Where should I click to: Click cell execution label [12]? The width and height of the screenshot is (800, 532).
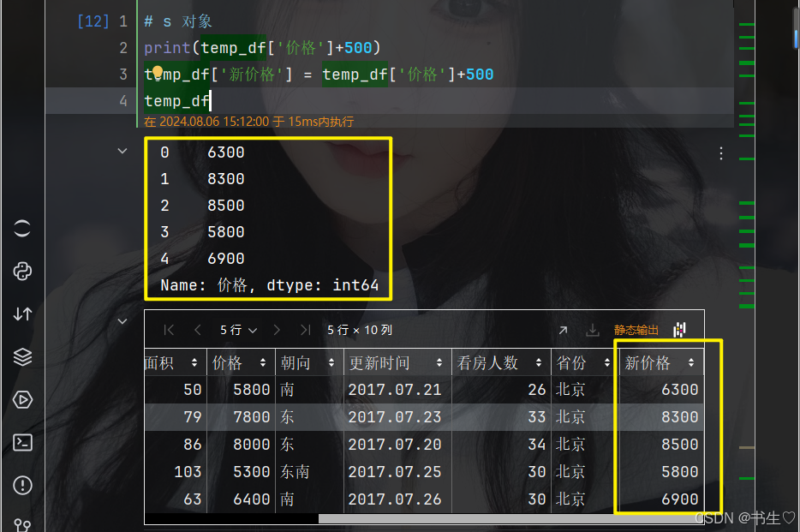click(93, 21)
